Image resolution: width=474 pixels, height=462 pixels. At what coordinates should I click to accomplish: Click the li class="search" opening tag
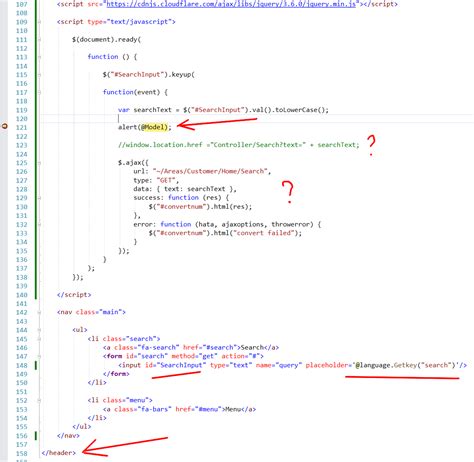pyautogui.click(x=124, y=339)
